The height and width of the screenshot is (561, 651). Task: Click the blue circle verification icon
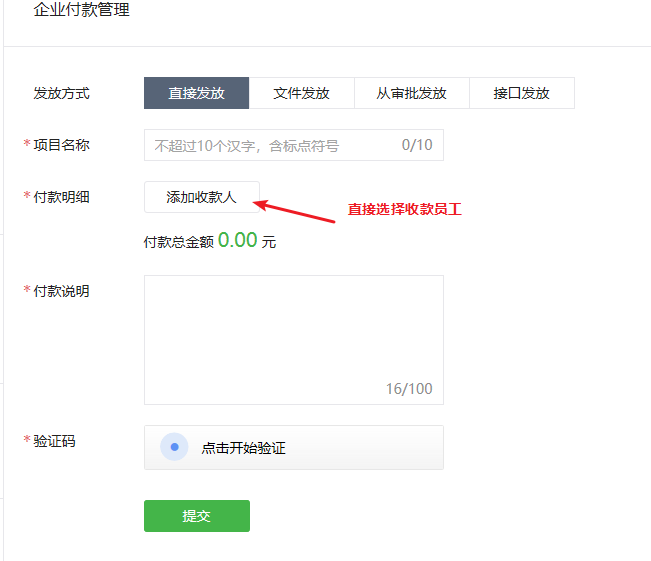pos(175,447)
